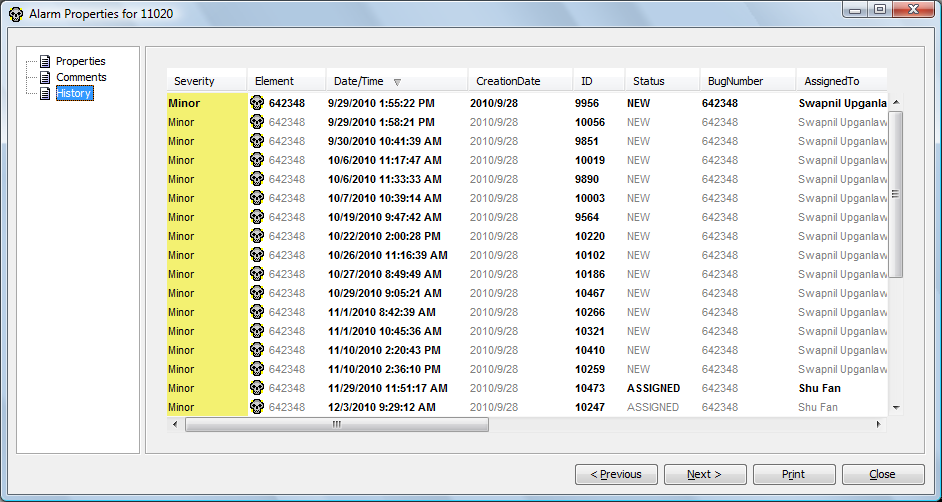
Task: Click the skull icon in the window title bar
Action: point(16,14)
